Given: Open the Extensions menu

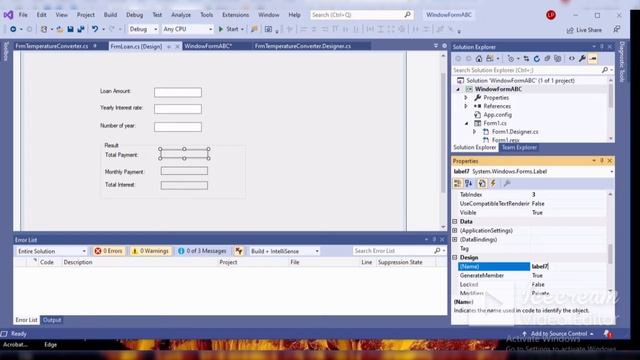Looking at the screenshot, I should tap(236, 15).
